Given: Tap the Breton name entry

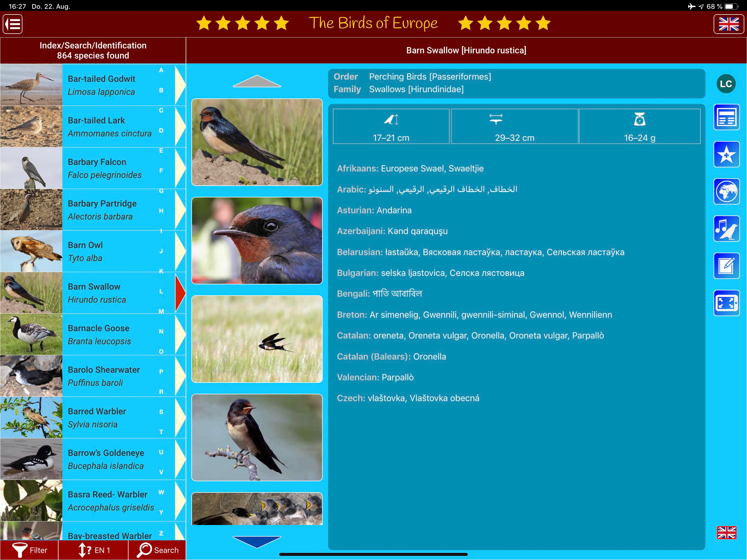Looking at the screenshot, I should pyautogui.click(x=474, y=314).
